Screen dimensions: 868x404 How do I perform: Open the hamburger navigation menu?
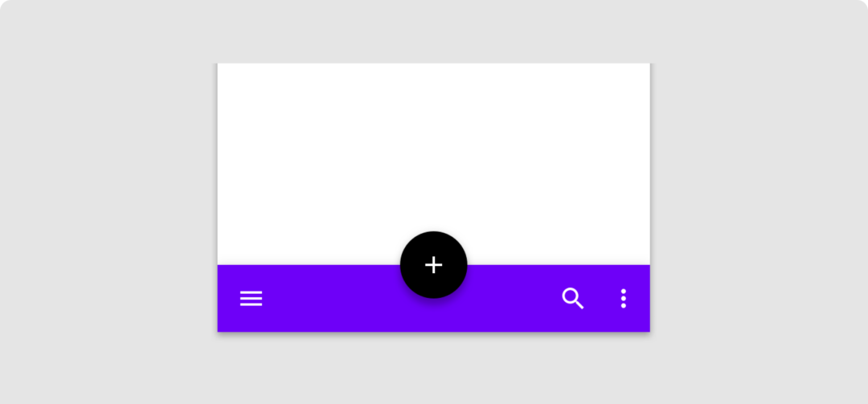pos(251,298)
